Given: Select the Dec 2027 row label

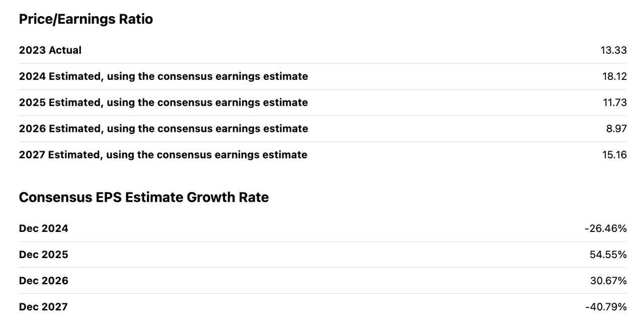Looking at the screenshot, I should [x=43, y=307].
